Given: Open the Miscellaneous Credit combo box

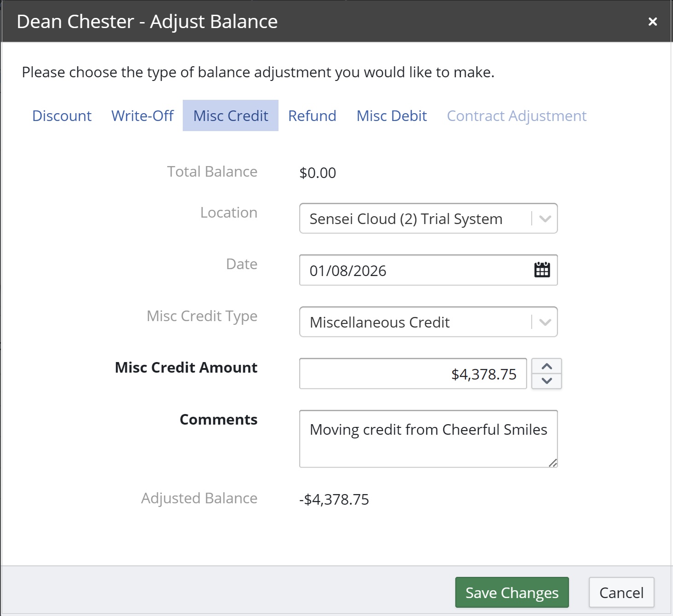Looking at the screenshot, I should [x=414, y=322].
